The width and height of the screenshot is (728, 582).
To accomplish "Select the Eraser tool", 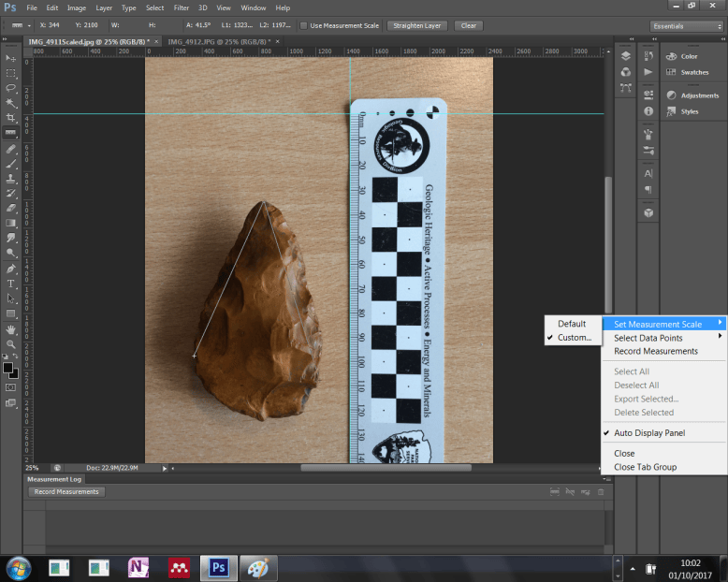I will coord(10,208).
